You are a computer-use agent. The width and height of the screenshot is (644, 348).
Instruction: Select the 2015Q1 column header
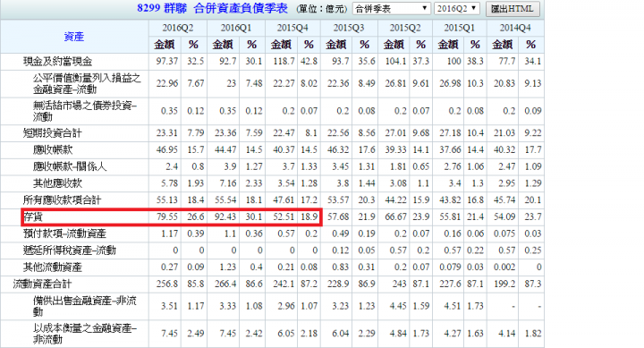(459, 28)
